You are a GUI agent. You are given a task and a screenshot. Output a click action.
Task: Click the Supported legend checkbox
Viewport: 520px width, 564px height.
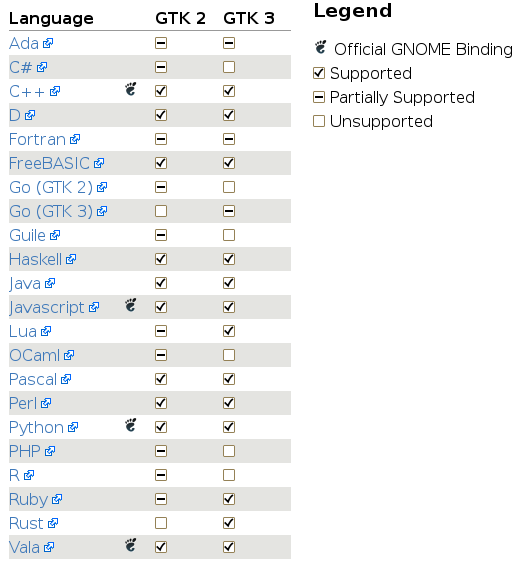point(319,73)
